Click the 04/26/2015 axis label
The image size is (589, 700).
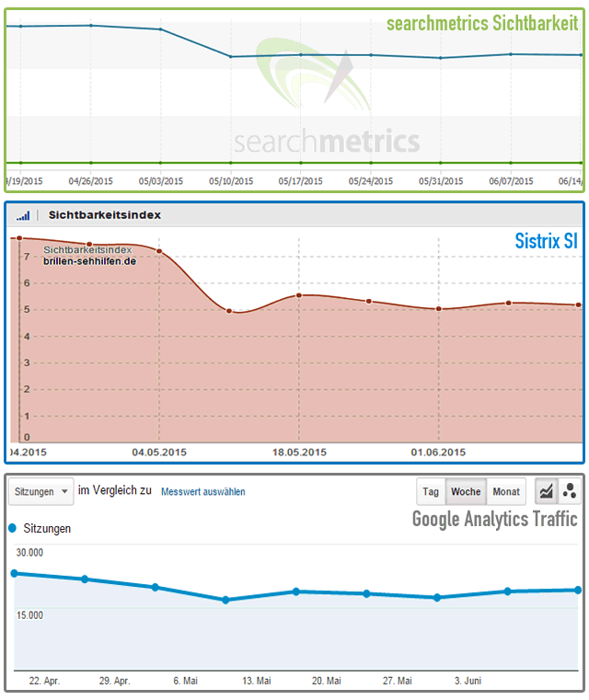click(90, 181)
